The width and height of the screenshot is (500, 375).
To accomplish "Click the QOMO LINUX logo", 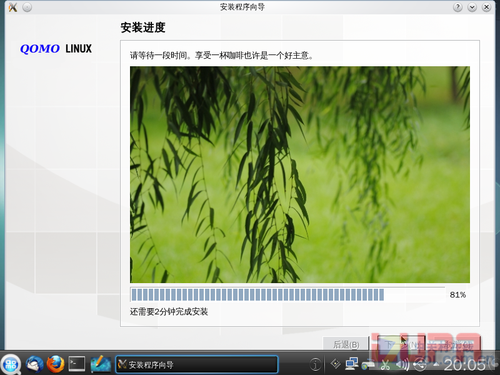I will (x=56, y=49).
